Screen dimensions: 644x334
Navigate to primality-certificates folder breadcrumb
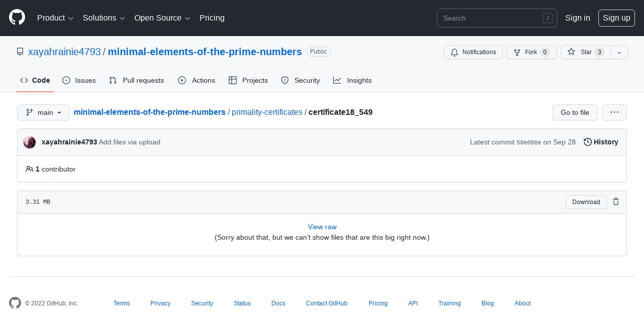click(x=267, y=112)
